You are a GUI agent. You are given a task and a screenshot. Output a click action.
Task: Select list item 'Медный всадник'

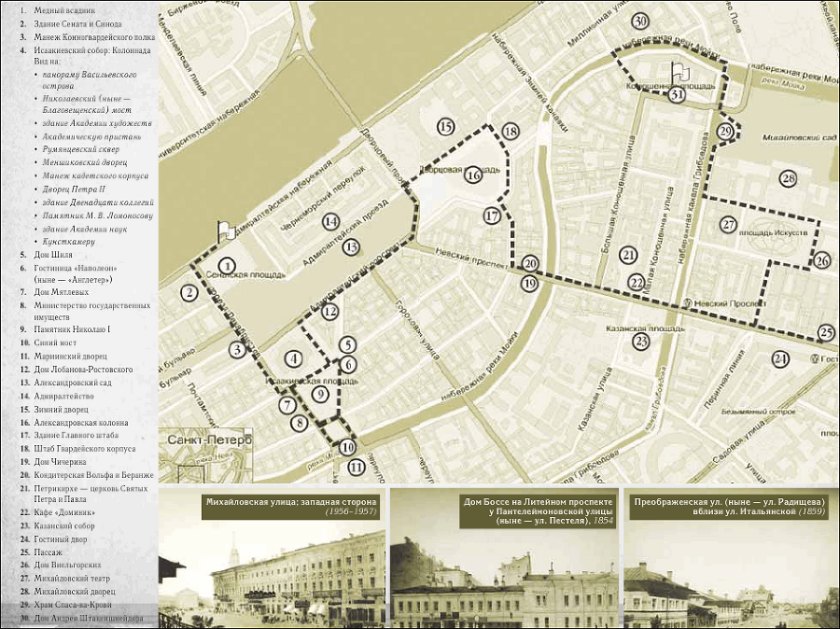click(64, 10)
